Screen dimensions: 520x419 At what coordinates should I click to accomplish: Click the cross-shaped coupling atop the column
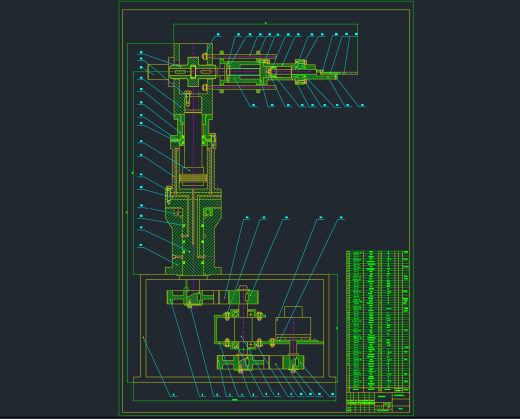(193, 72)
